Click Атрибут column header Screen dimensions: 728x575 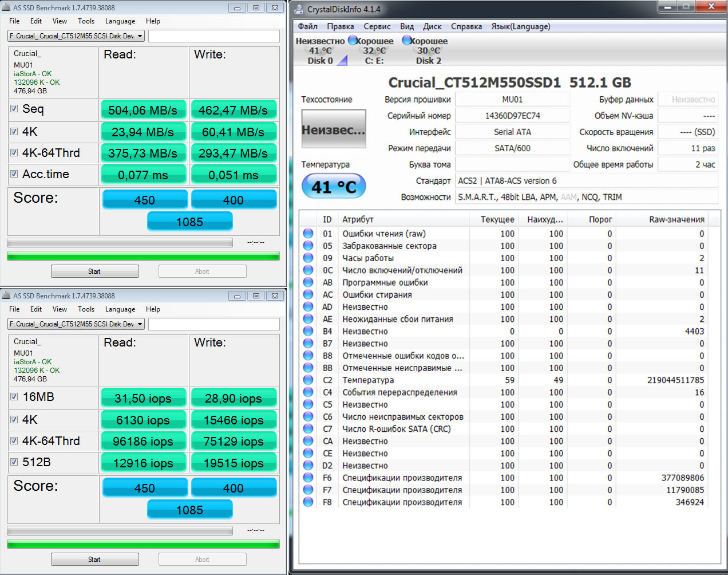(404, 219)
